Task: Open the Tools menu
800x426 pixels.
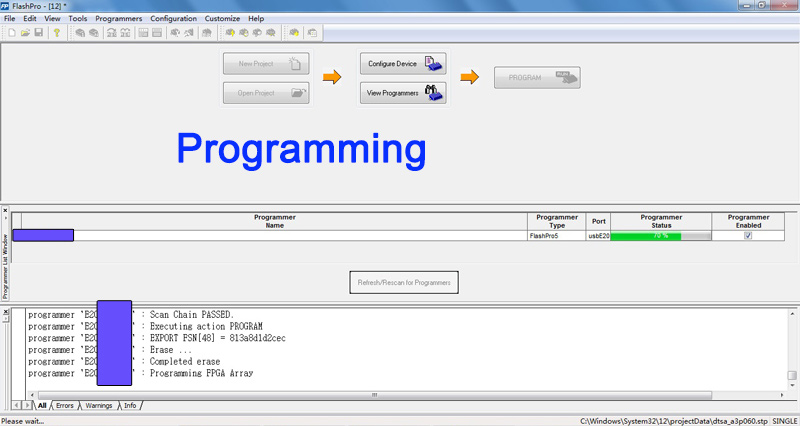Action: tap(78, 18)
